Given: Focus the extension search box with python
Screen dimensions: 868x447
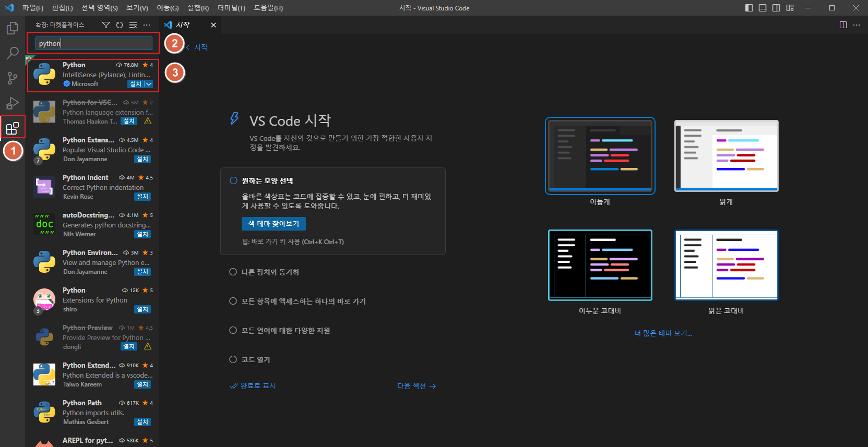Looking at the screenshot, I should (x=94, y=43).
